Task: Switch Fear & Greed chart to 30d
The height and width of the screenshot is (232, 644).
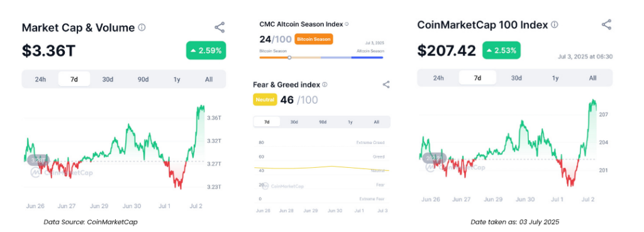Action: (x=294, y=122)
